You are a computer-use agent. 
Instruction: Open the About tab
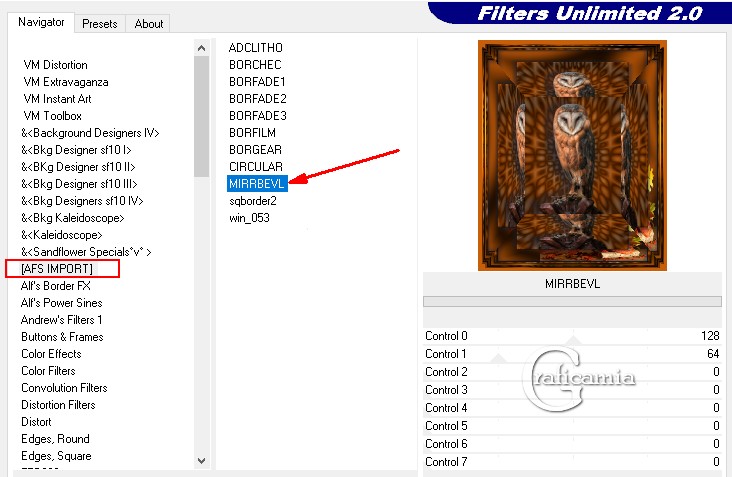(x=148, y=24)
